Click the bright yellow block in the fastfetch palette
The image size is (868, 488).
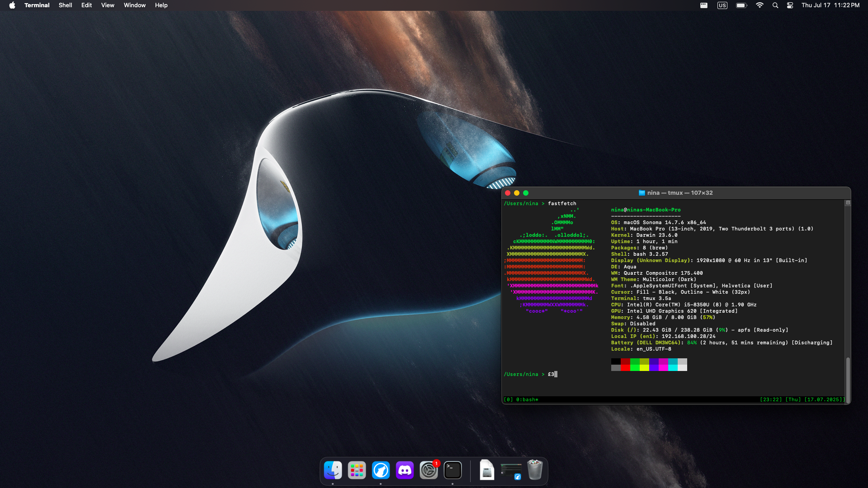pos(644,368)
